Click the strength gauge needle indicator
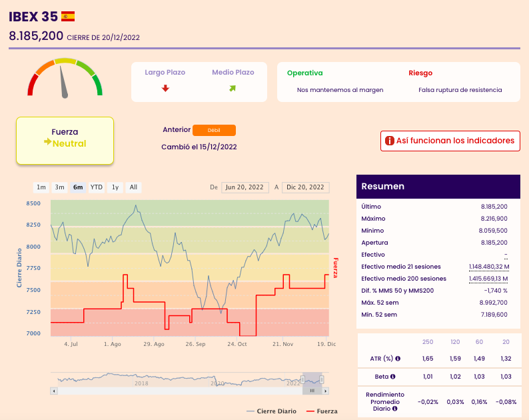Screen dimensions: 529x420 click(x=63, y=82)
